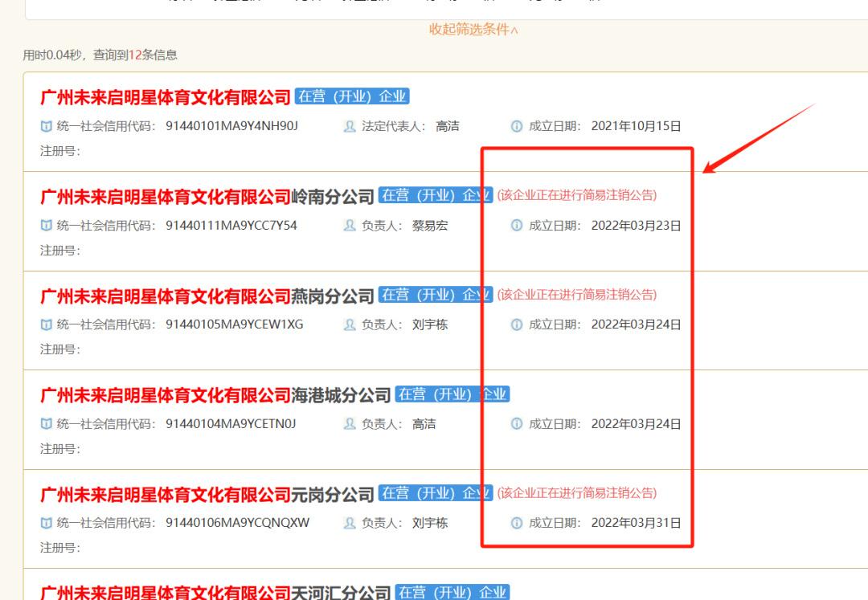The image size is (868, 600).
Task: Click 岭南分公司's simplified cancellation notice
Action: (576, 196)
